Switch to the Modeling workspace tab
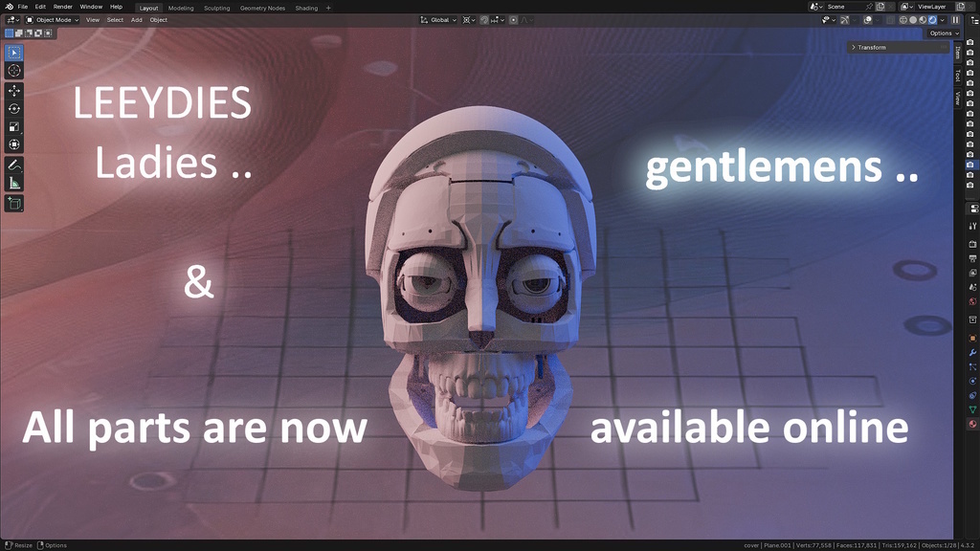Image resolution: width=980 pixels, height=551 pixels. point(181,8)
